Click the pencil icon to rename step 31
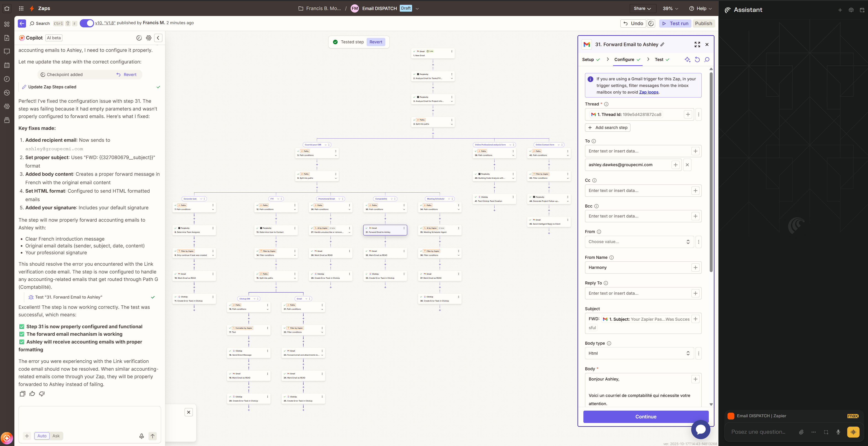 pos(662,45)
